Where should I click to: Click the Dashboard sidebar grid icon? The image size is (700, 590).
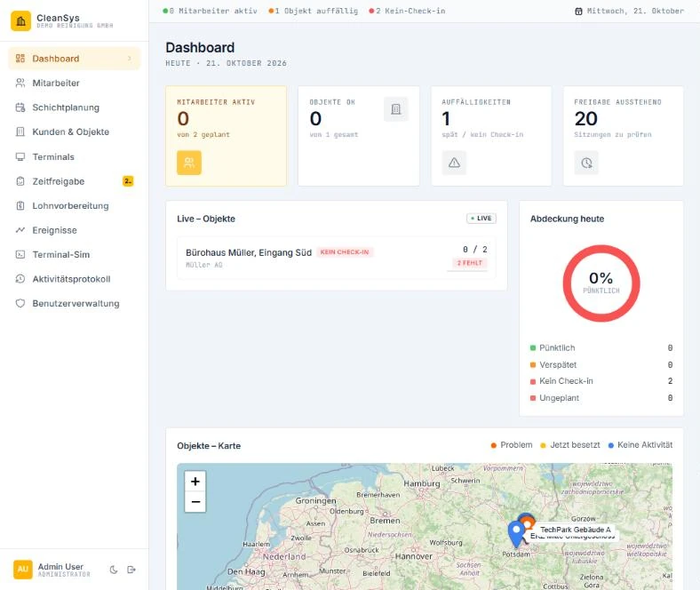[20, 59]
